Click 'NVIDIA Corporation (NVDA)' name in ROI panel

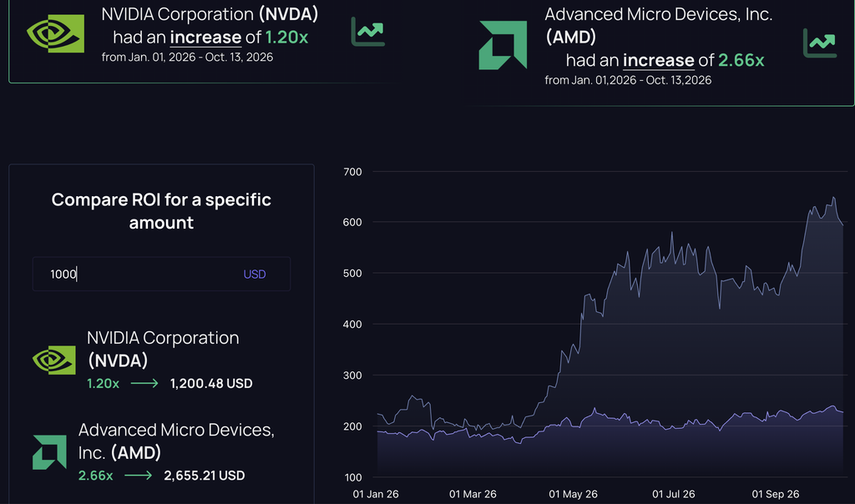[163, 350]
